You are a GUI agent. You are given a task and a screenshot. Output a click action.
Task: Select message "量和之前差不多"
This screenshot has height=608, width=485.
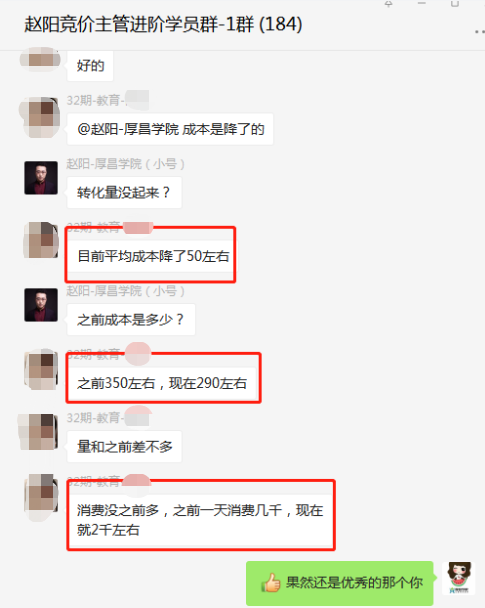tap(124, 446)
